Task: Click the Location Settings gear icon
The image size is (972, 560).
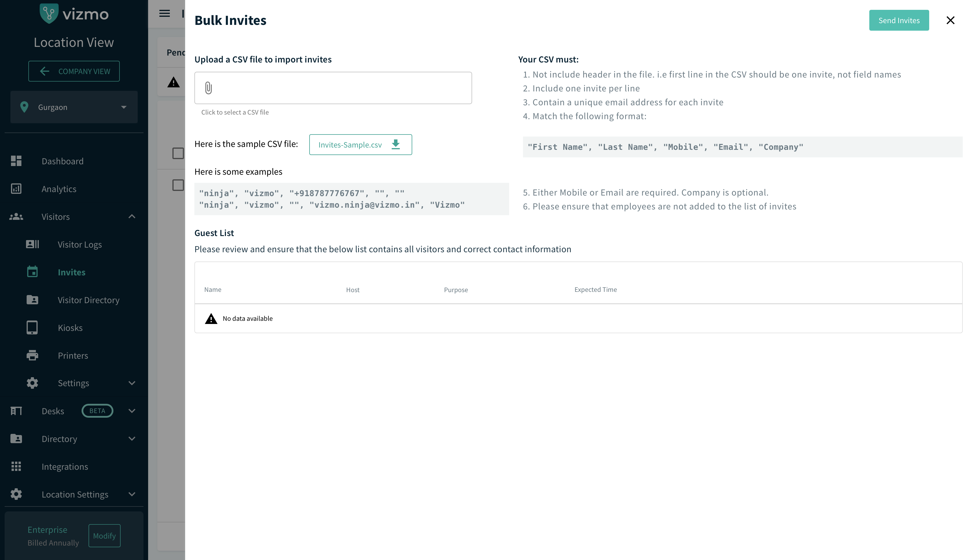Action: point(16,494)
